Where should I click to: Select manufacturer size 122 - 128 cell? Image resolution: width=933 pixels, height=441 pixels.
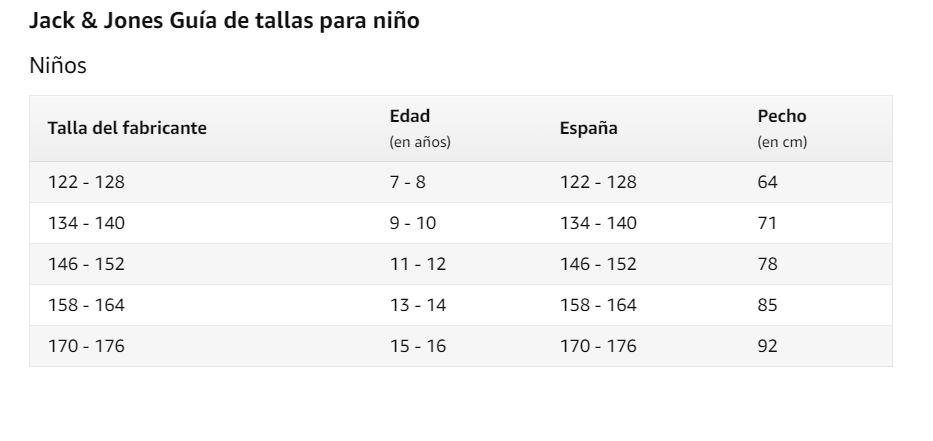(86, 182)
